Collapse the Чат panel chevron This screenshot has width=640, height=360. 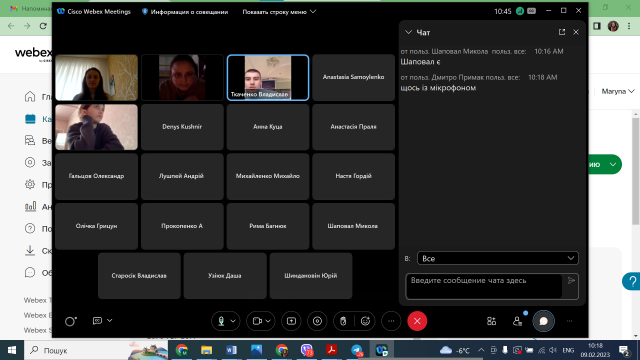408,32
